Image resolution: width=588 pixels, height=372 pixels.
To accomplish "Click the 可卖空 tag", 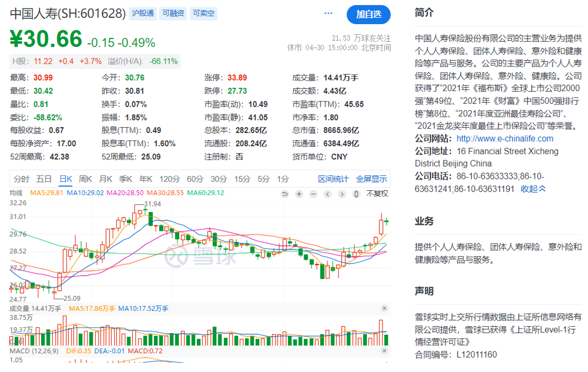I will pyautogui.click(x=204, y=13).
